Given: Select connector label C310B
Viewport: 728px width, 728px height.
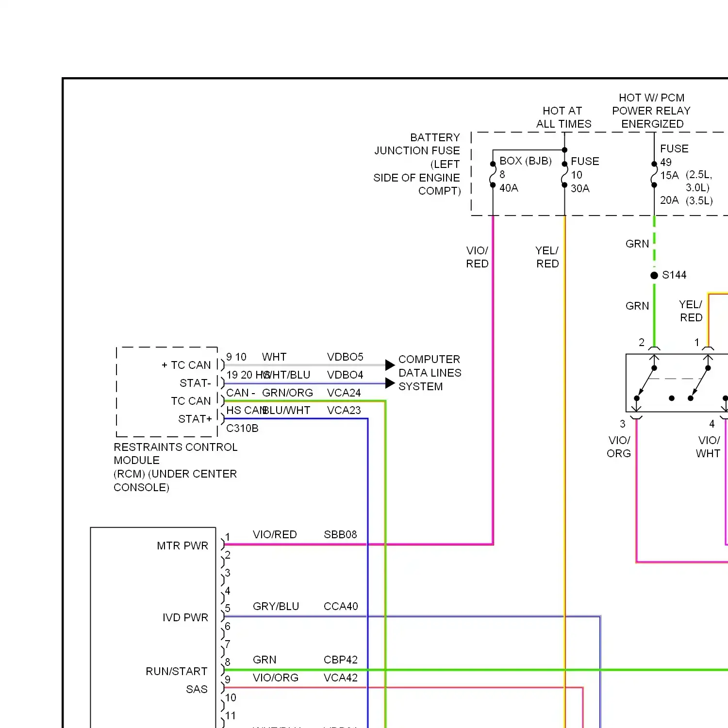Looking at the screenshot, I should click(242, 428).
